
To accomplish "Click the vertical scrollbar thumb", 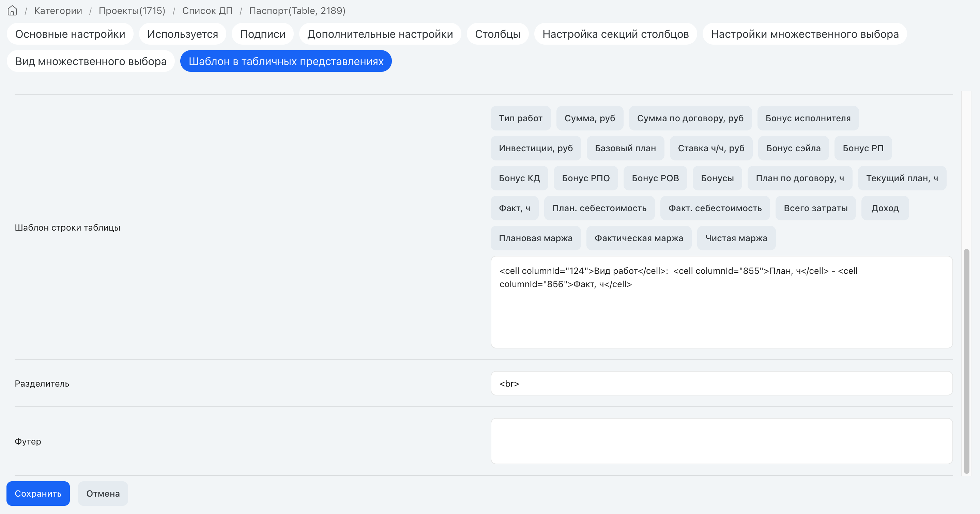I will (966, 361).
